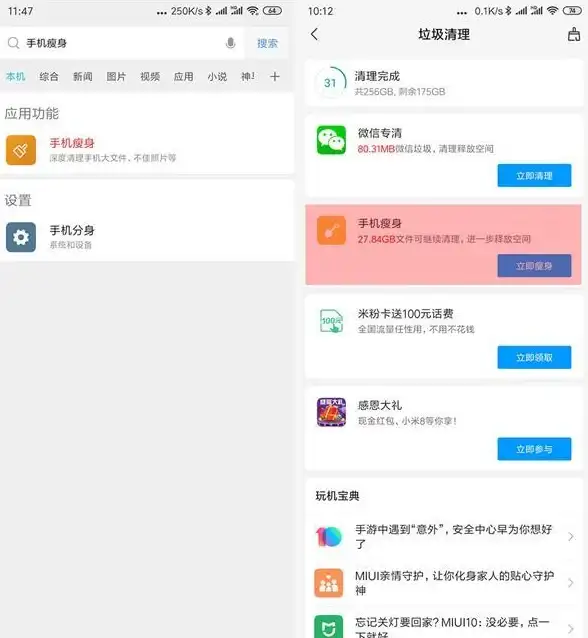Tap the circular progress showing 31
Screen dimensions: 588x638
pos(330,83)
